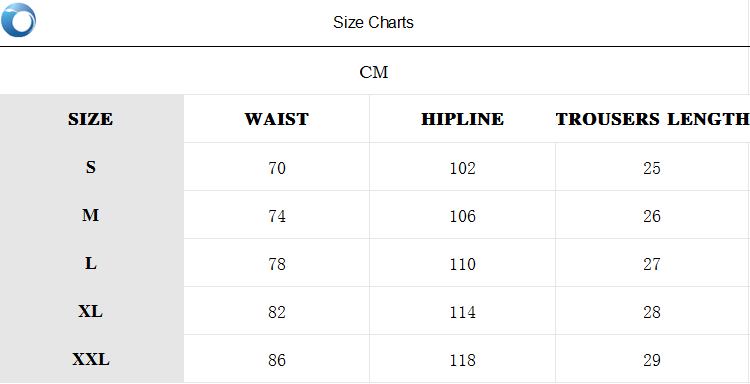The height and width of the screenshot is (384, 750).
Task: Select the M size row label
Action: pyautogui.click(x=90, y=216)
